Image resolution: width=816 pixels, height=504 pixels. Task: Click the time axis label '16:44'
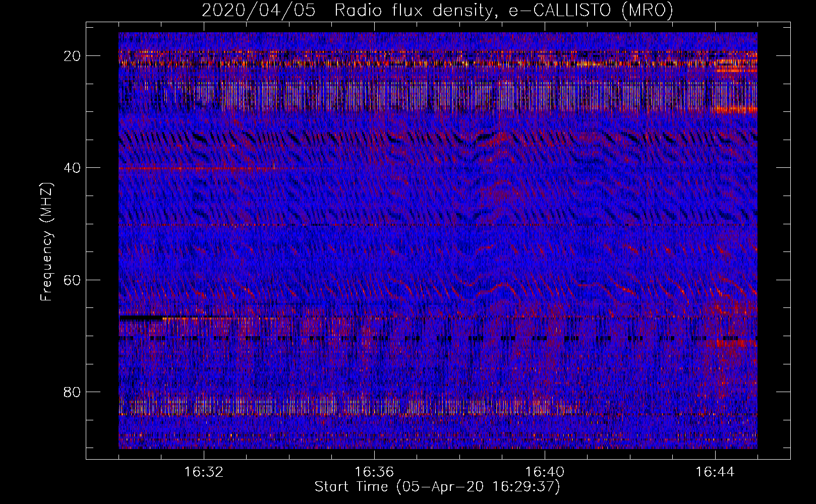tap(715, 472)
